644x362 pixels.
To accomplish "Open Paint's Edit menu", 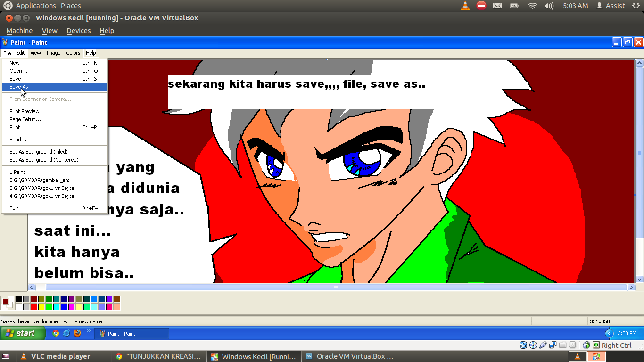I will [x=20, y=53].
